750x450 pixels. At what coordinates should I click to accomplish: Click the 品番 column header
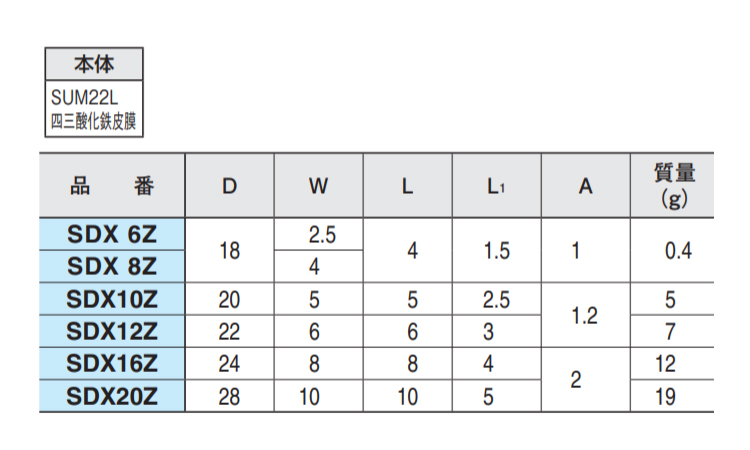(112, 186)
